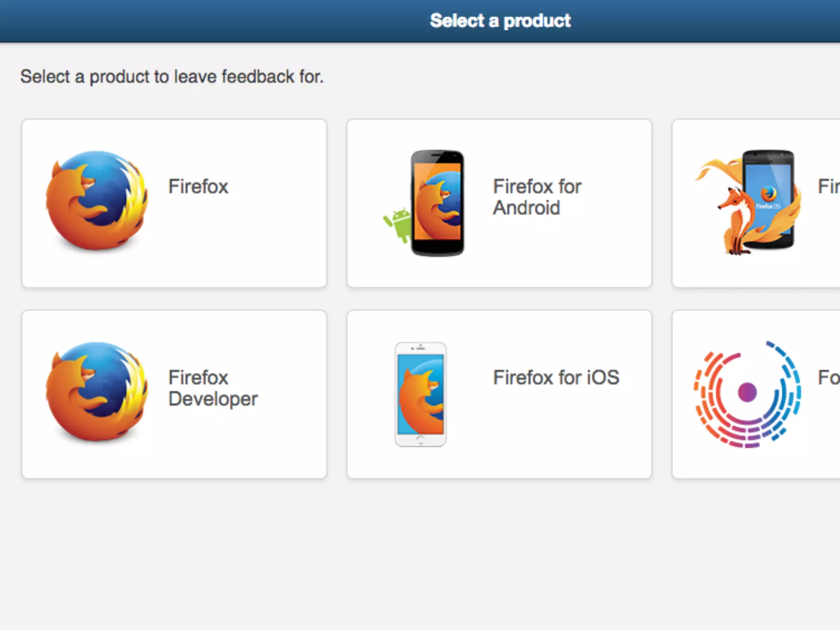Click the Firefox globe logo icon

click(97, 200)
